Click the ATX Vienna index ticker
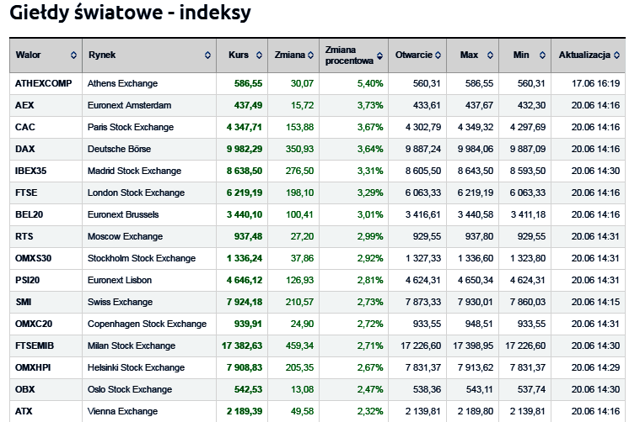Image resolution: width=640 pixels, height=422 pixels. 24,410
